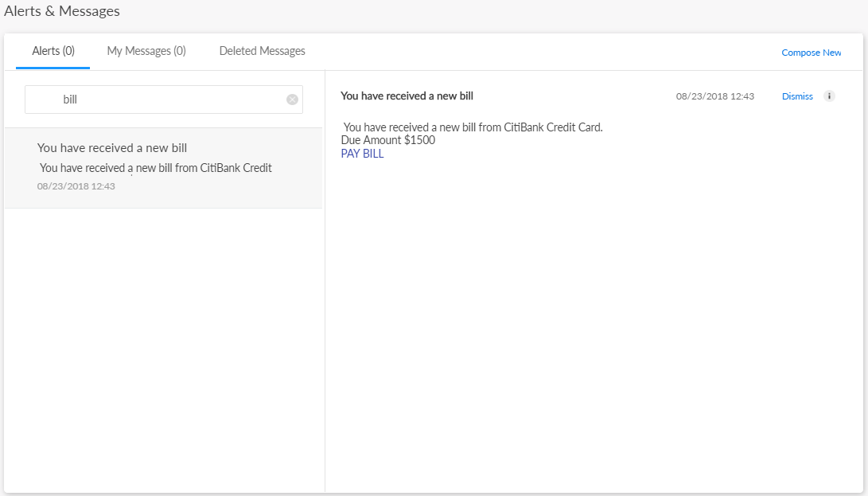Follow the PAY BILL link
The image size is (868, 496).
pyautogui.click(x=362, y=154)
